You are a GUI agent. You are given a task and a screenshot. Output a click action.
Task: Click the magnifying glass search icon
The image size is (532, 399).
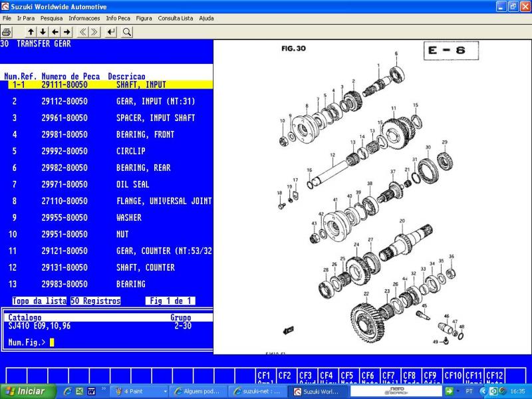click(127, 32)
